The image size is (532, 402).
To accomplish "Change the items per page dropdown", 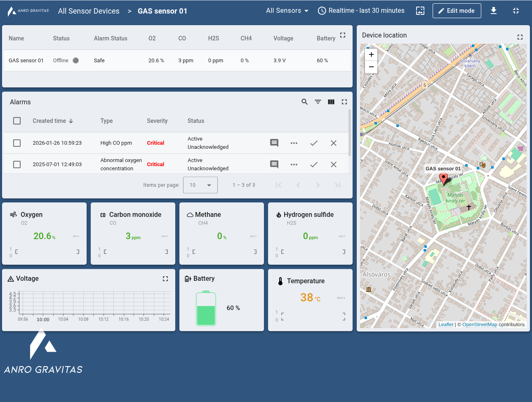I will click(200, 185).
